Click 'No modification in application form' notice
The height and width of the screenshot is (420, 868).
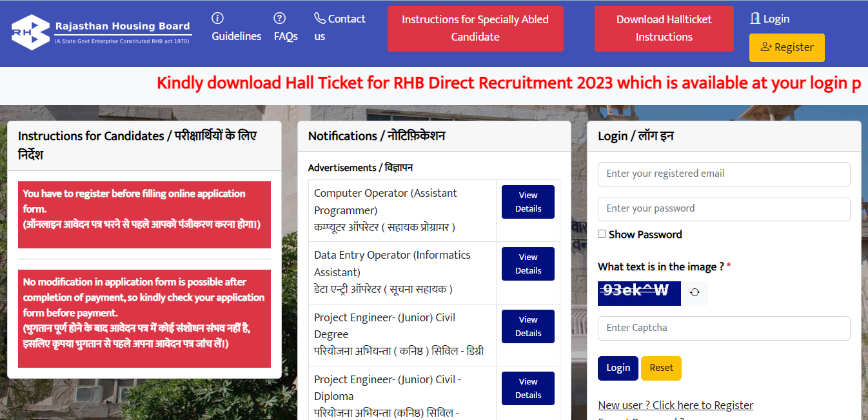144,319
